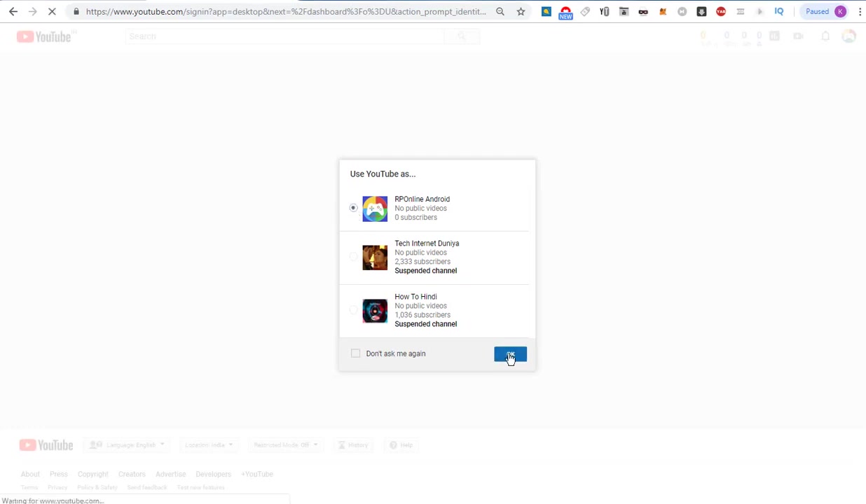Focus the YouTube search box
This screenshot has width=866, height=504.
tap(284, 36)
